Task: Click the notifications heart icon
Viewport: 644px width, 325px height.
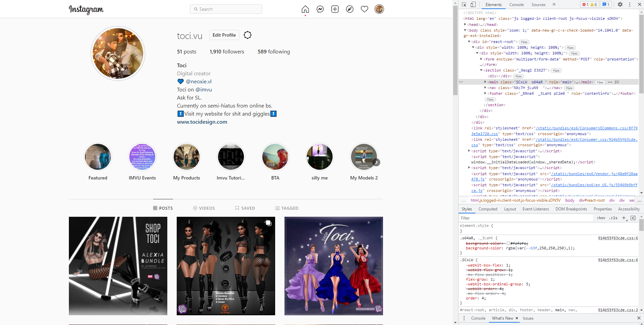Action: pos(364,9)
